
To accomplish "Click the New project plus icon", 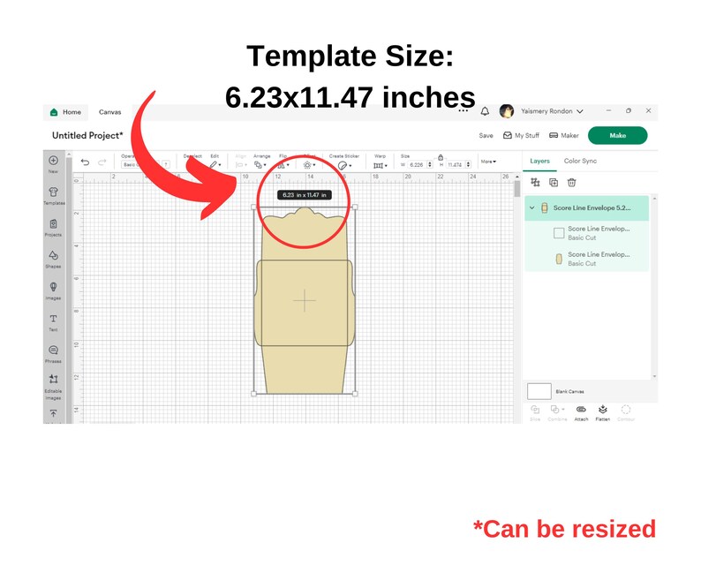I will pos(53,161).
